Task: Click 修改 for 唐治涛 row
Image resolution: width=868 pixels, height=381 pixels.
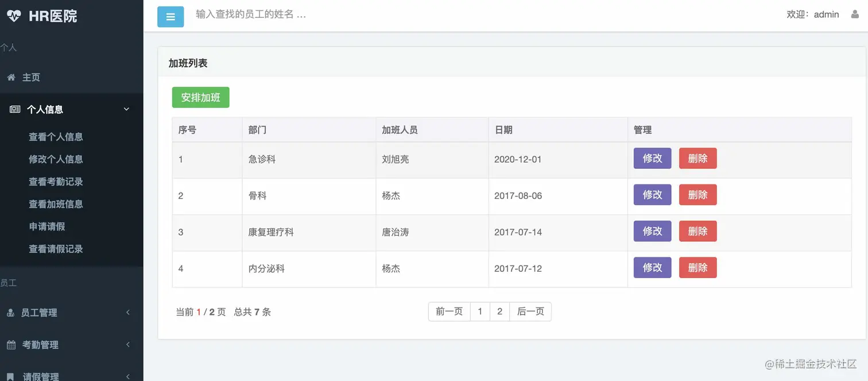Action: click(653, 231)
